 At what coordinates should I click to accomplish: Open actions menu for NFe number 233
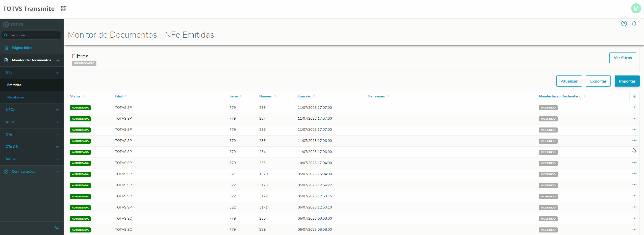point(634,163)
